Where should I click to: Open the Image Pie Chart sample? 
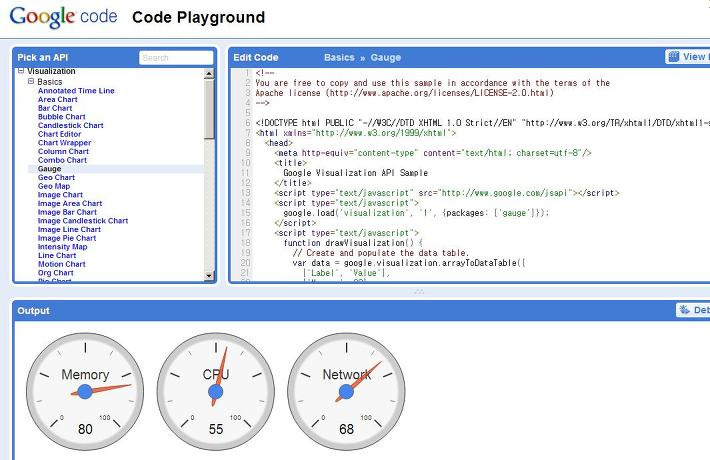pyautogui.click(x=67, y=238)
